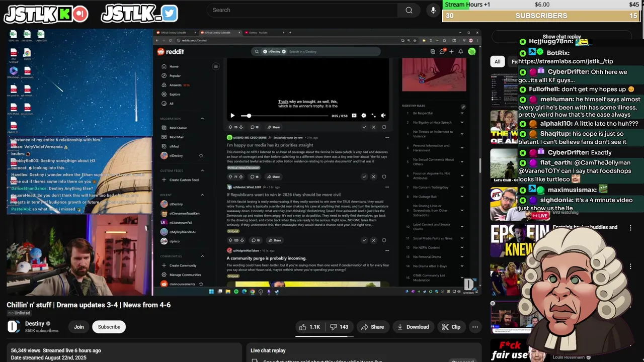This screenshot has width=644, height=362.
Task: Approve the media priorities post with checkmark
Action: point(364,176)
